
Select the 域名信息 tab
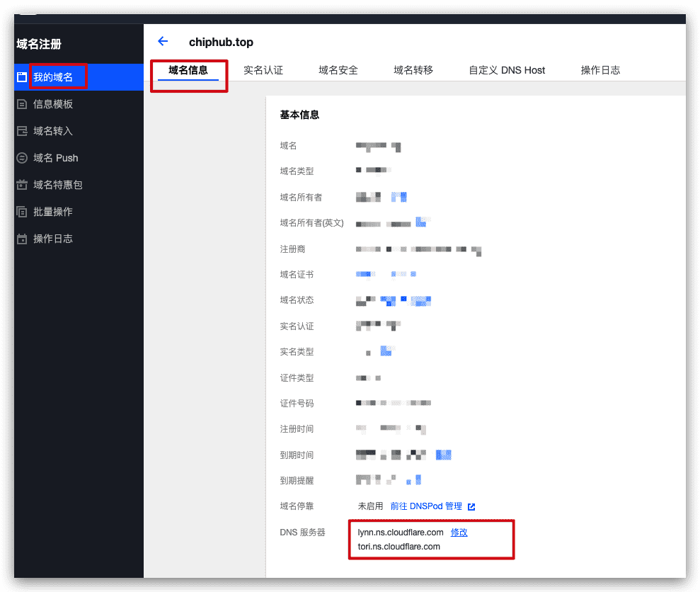pyautogui.click(x=188, y=70)
